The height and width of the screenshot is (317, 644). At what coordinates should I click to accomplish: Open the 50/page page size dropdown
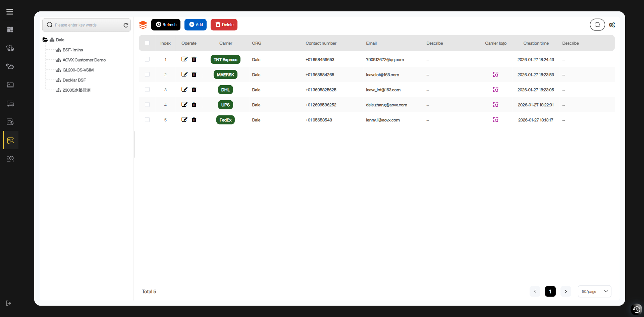pos(594,292)
